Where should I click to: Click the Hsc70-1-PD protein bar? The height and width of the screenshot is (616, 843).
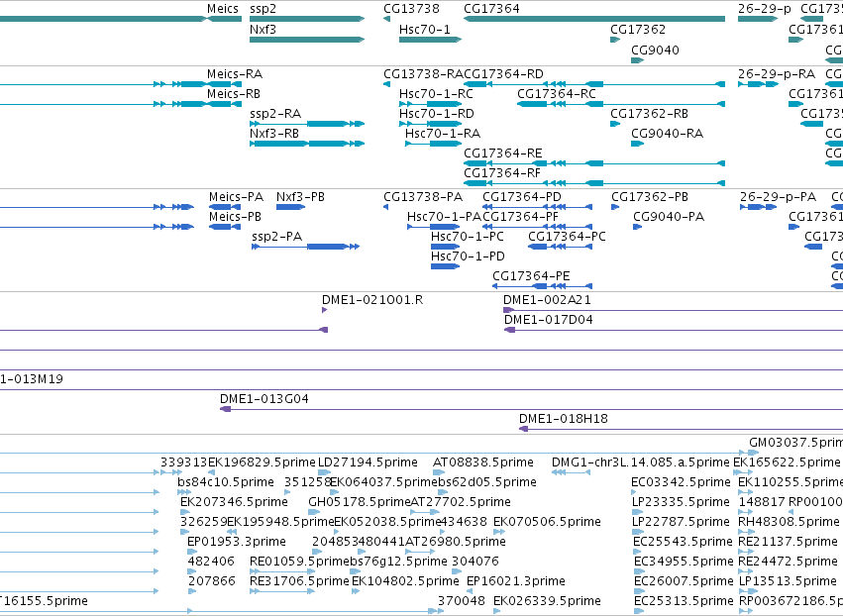point(445,266)
